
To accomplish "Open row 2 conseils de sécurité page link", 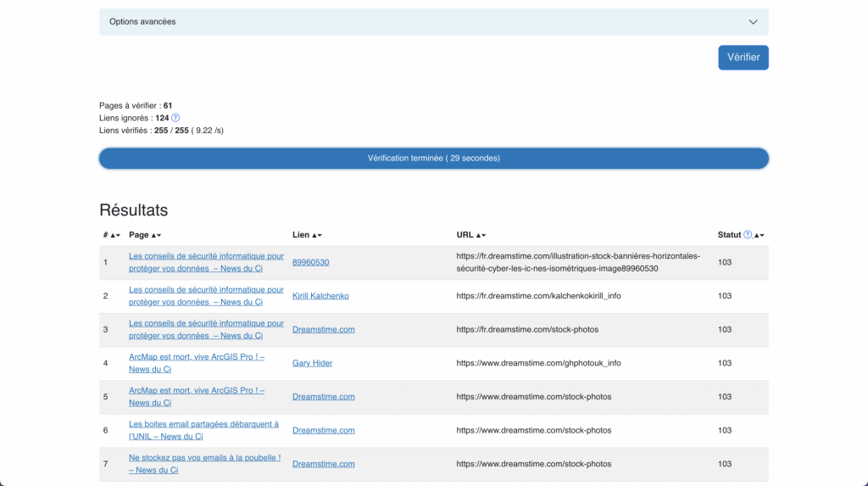I will click(206, 290).
